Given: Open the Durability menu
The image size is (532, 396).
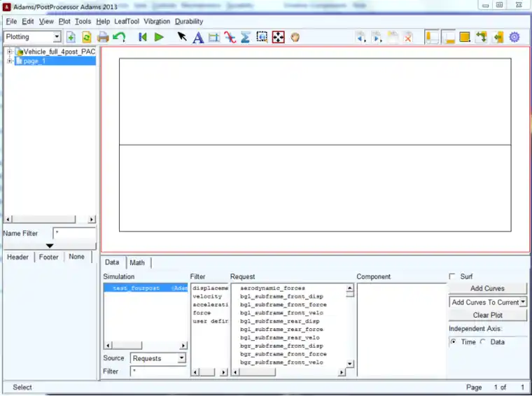Looking at the screenshot, I should tap(189, 22).
